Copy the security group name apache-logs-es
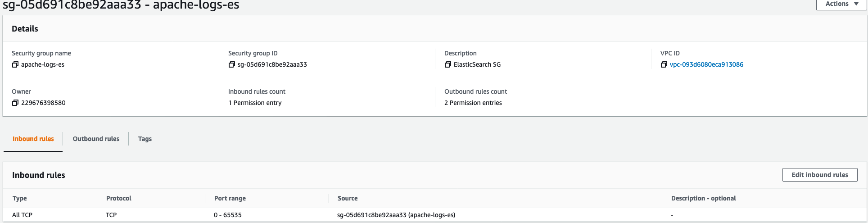This screenshot has height=223, width=868. [x=15, y=64]
